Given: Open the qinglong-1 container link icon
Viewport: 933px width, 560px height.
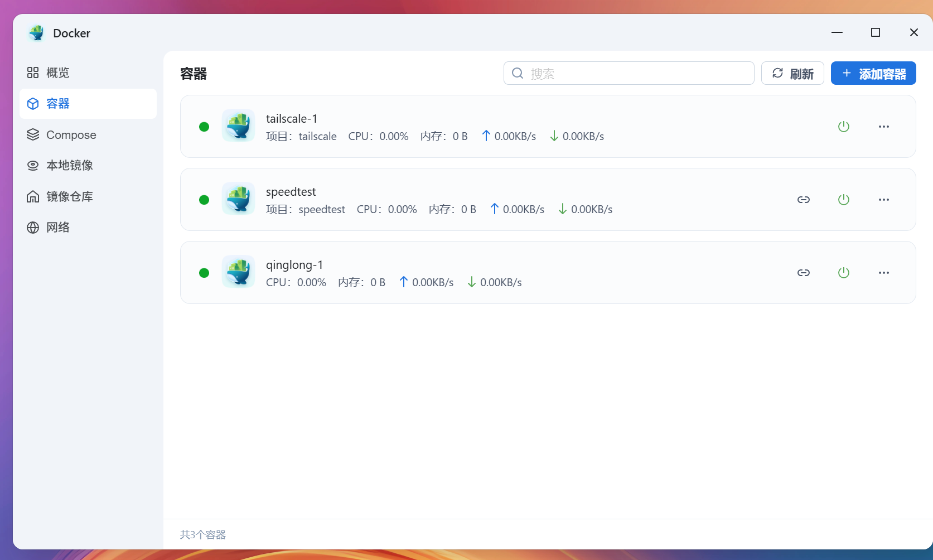Looking at the screenshot, I should (x=804, y=273).
